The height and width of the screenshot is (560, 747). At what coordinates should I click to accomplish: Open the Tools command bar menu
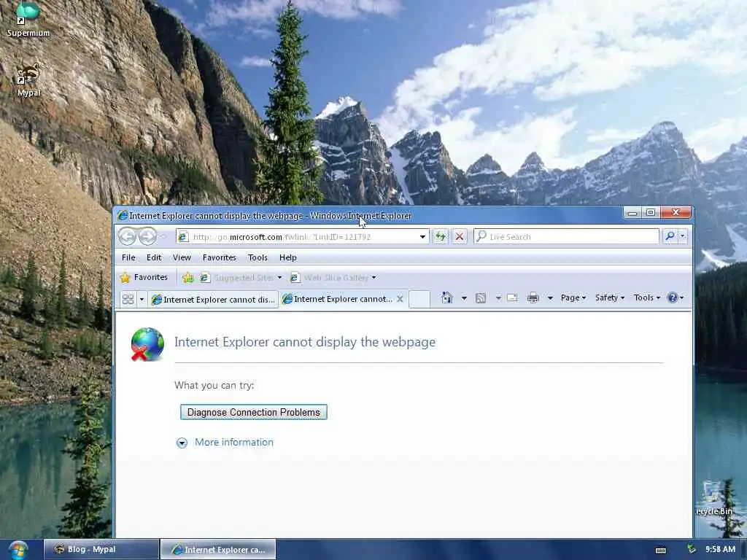646,297
